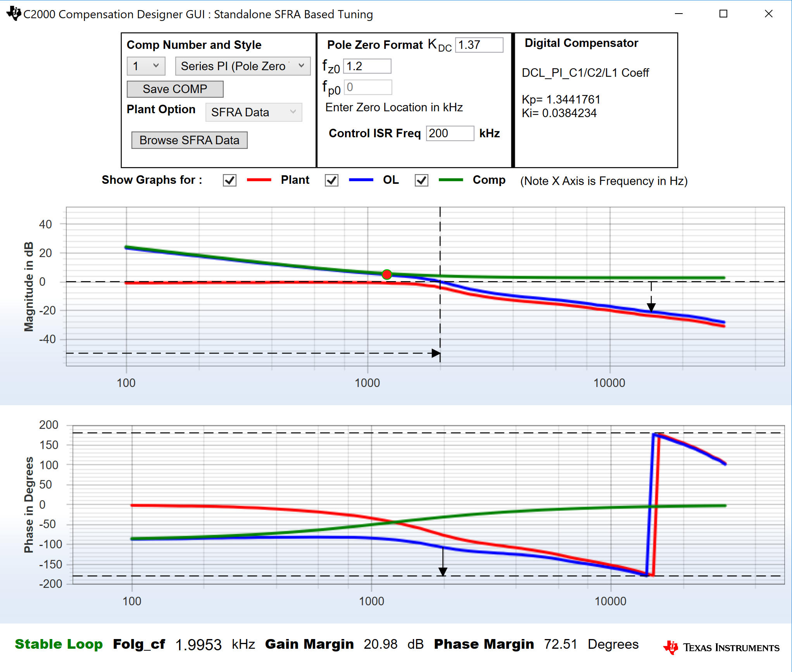Click the DCL_PI_C1/C2/L1 Coeff label
The image size is (792, 672).
coord(585,73)
